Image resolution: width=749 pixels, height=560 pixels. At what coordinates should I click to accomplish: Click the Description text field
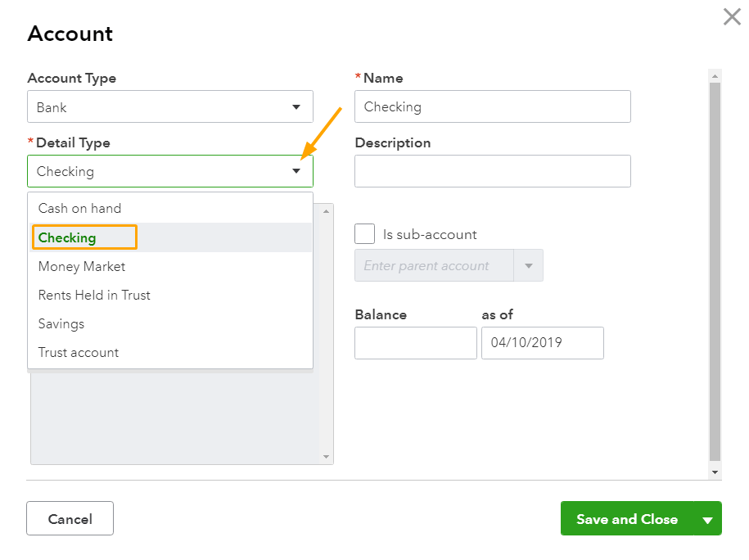click(x=492, y=171)
